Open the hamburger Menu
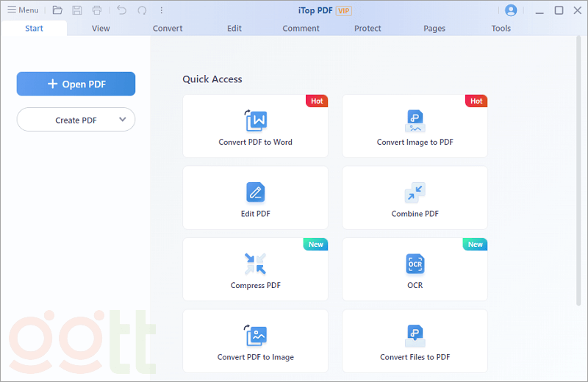The width and height of the screenshot is (588, 382). coord(23,10)
